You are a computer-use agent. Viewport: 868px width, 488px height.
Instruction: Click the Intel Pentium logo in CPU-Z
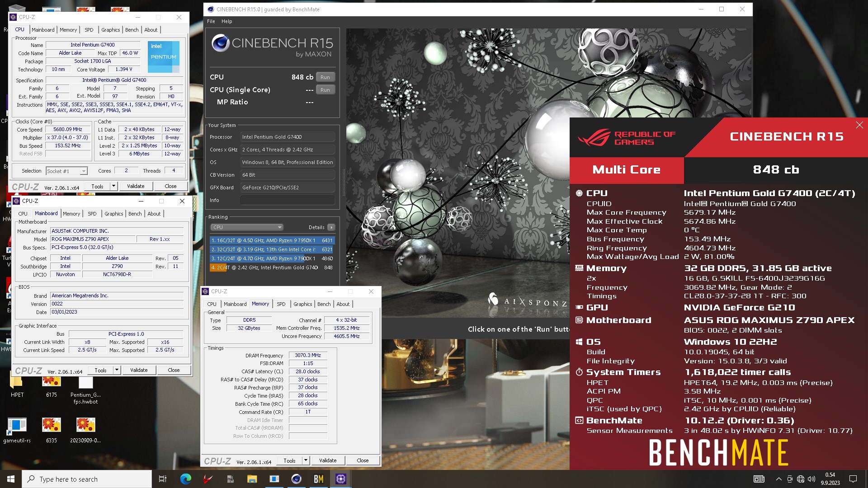click(164, 56)
